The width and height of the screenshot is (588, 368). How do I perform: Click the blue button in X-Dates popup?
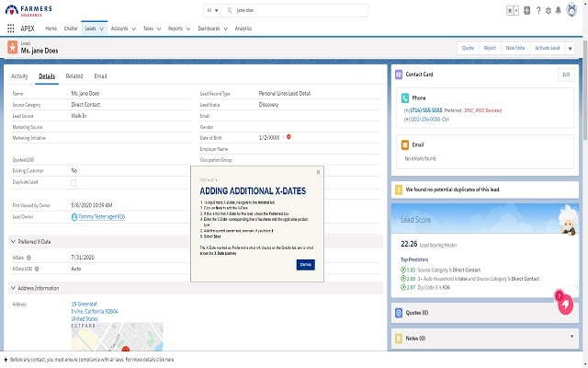306,265
